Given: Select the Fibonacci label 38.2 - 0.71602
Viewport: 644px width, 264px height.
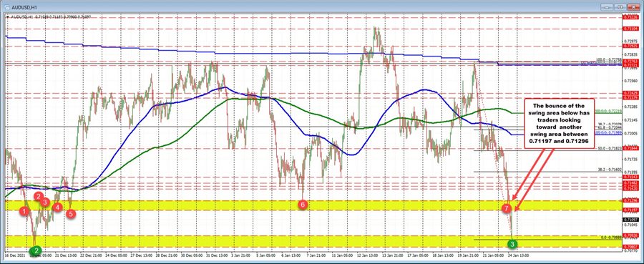Looking at the screenshot, I should pyautogui.click(x=610, y=170).
